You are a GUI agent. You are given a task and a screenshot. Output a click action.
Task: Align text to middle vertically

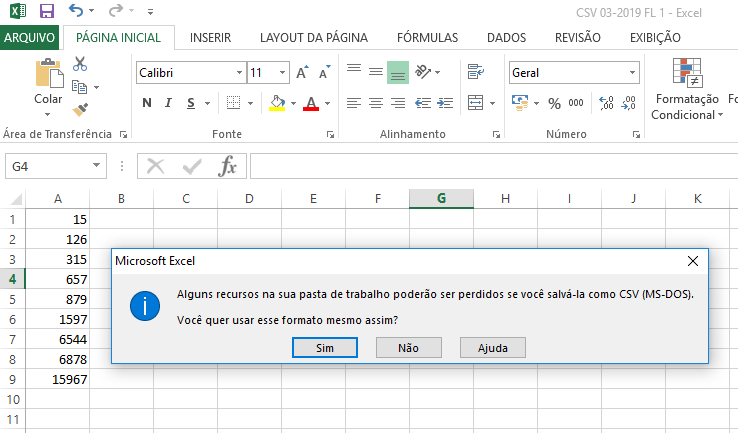click(x=376, y=72)
